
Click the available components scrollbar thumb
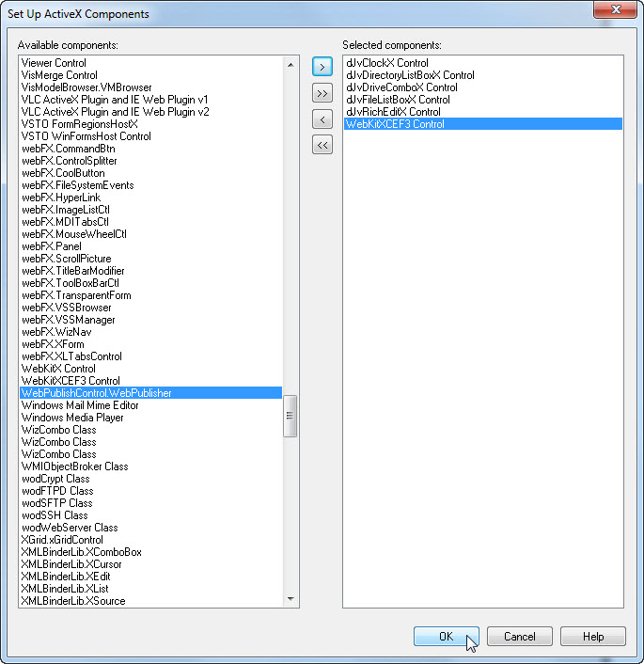click(290, 416)
